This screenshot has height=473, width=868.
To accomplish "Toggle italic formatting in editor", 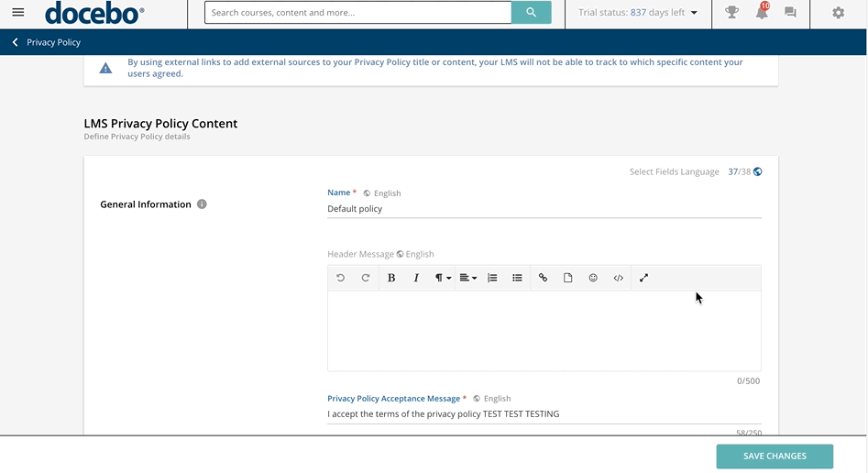I will click(x=416, y=278).
